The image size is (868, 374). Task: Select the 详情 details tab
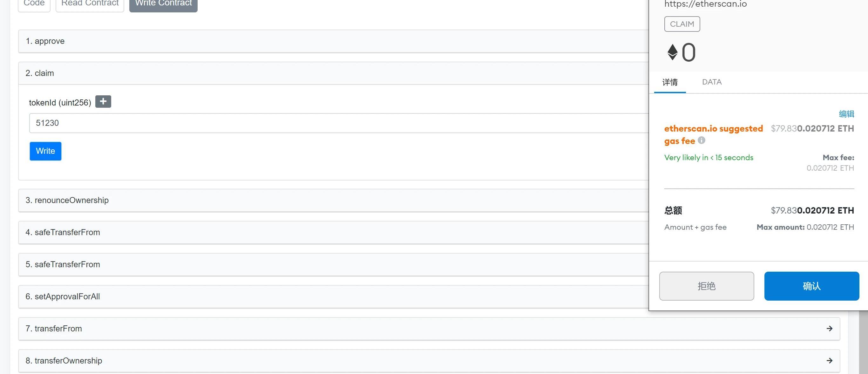point(669,82)
